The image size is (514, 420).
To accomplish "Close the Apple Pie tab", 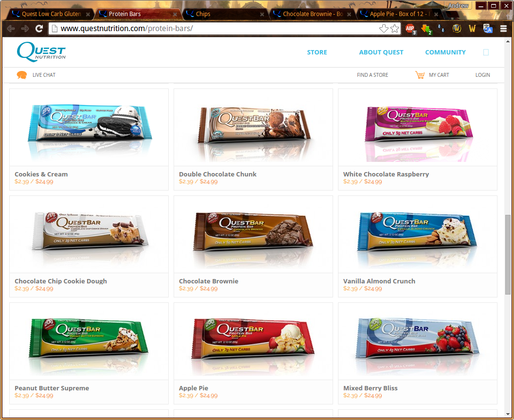I will click(436, 15).
